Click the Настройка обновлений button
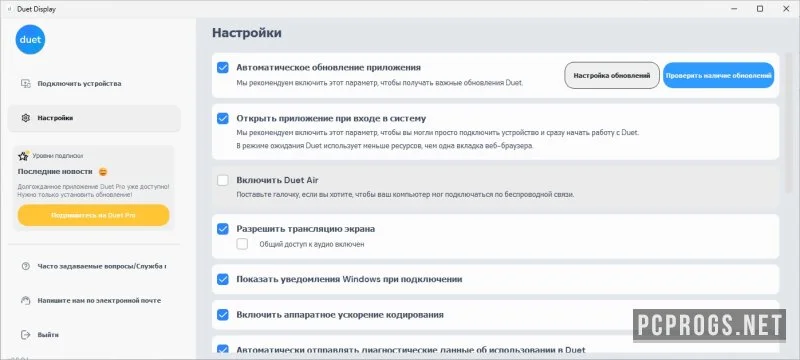Screen dimensions: 800x360 (x=612, y=75)
